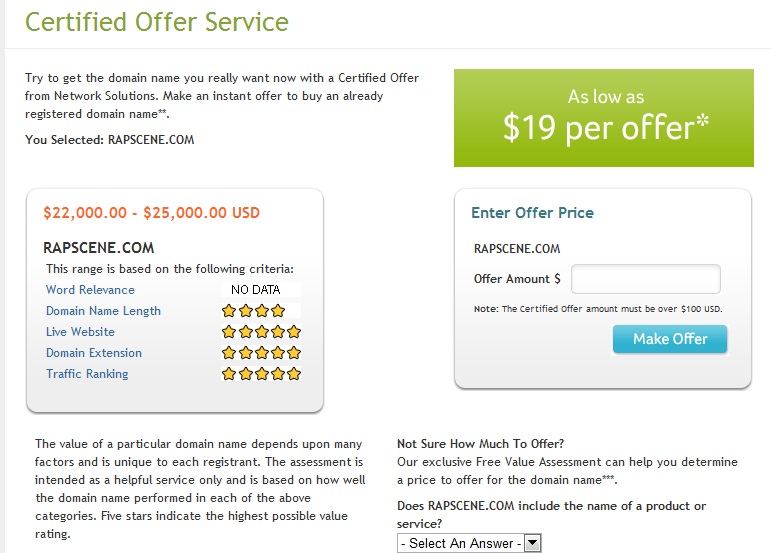Focus the Offer Amount input field
771x553 pixels.
pyautogui.click(x=646, y=279)
